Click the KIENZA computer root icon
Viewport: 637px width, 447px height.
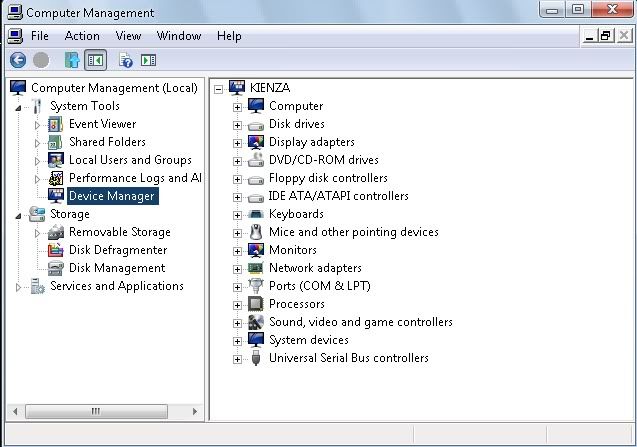(x=237, y=88)
